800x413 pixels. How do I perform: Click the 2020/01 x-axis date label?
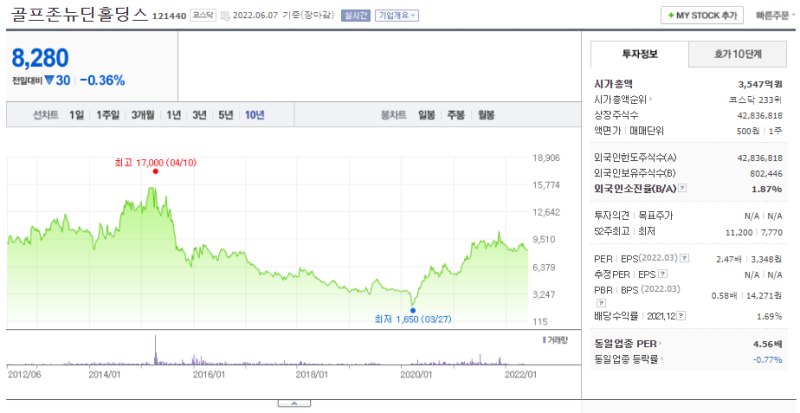pyautogui.click(x=415, y=375)
